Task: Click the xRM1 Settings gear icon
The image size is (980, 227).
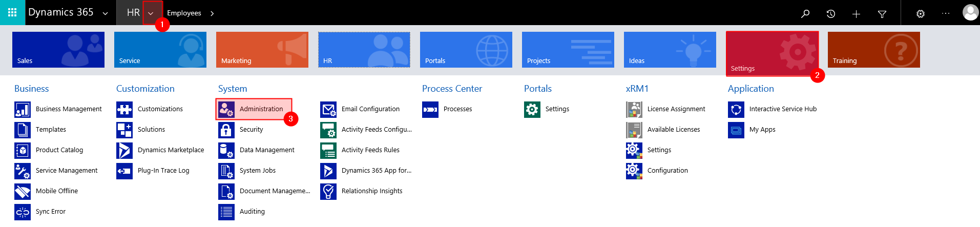Action: tap(634, 151)
